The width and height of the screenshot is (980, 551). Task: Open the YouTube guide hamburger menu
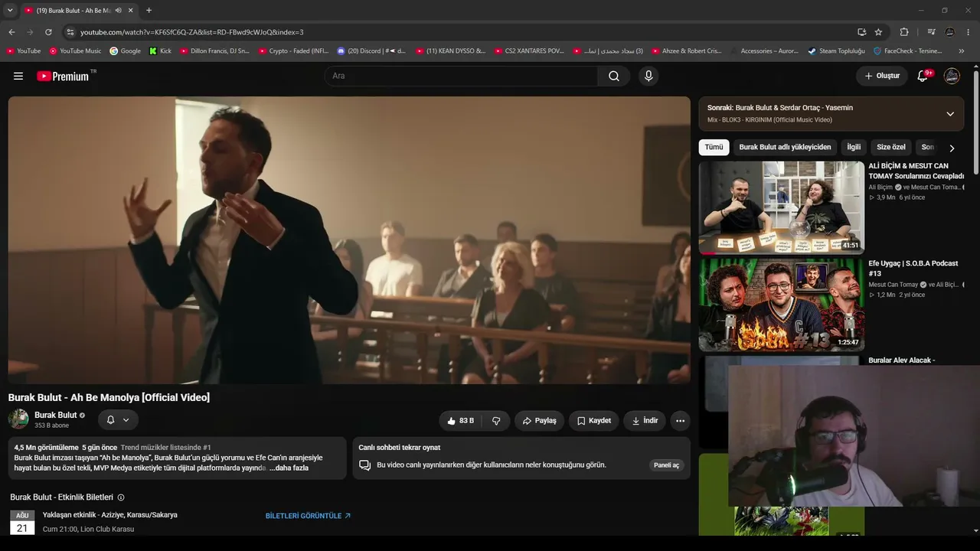click(x=18, y=76)
